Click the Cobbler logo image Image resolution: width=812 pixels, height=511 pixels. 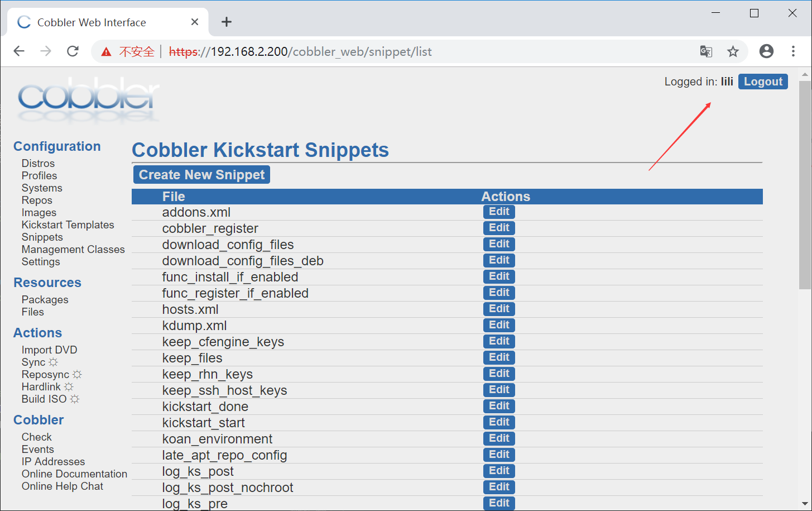click(89, 99)
